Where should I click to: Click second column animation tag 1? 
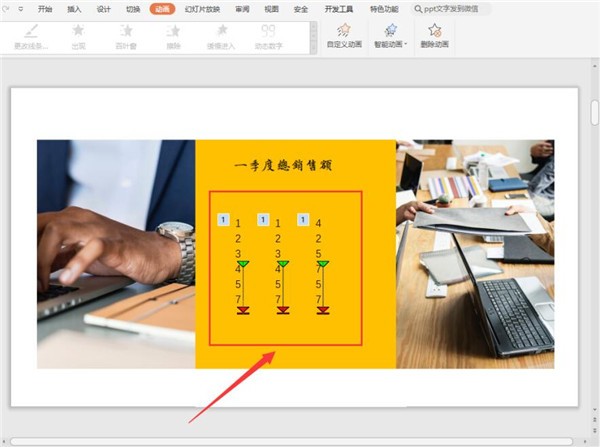[263, 219]
